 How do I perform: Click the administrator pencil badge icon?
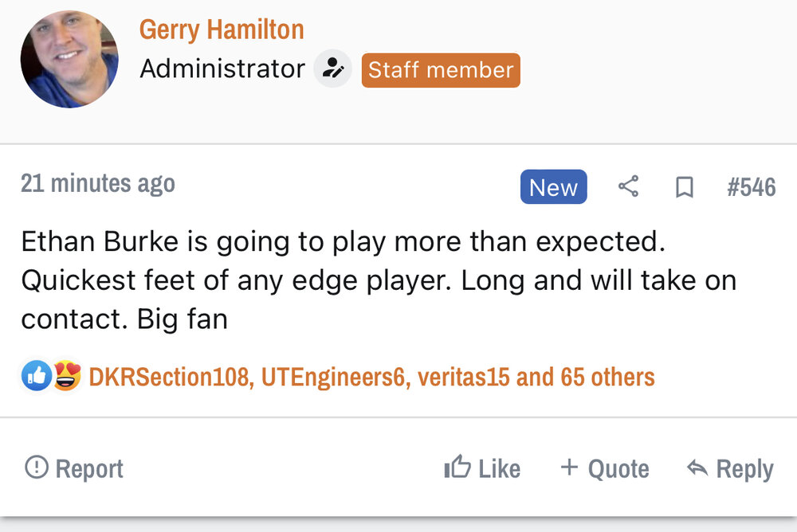pyautogui.click(x=332, y=69)
